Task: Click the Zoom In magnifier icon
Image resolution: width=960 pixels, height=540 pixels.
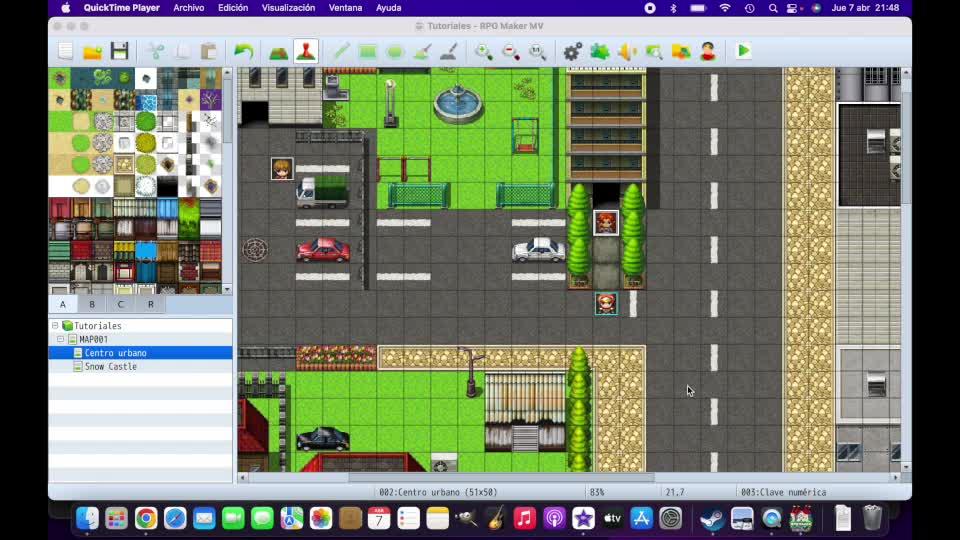Action: tap(483, 51)
